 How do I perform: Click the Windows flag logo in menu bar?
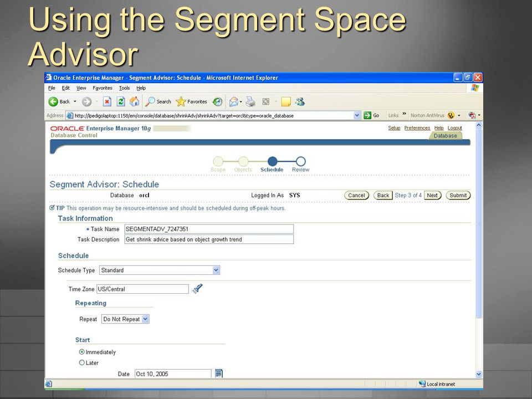tap(475, 88)
